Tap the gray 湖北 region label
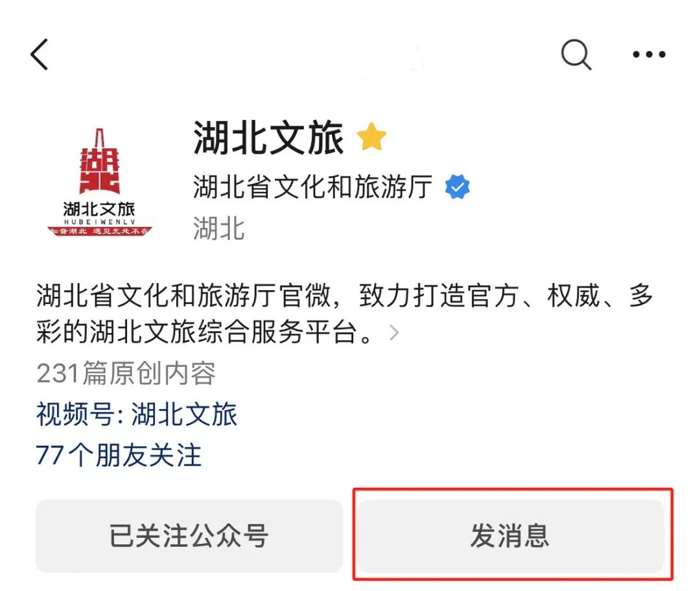The width and height of the screenshot is (700, 591). click(219, 229)
